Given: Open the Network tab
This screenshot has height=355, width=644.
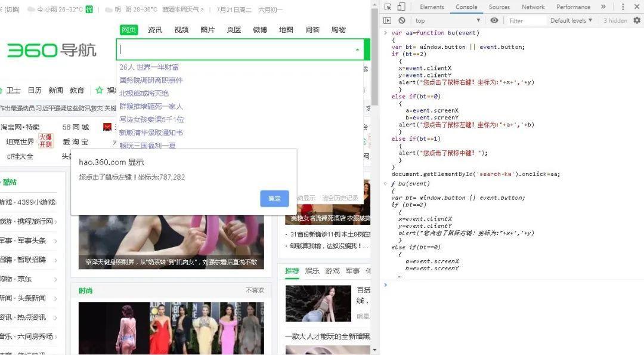Looking at the screenshot, I should 532,7.
